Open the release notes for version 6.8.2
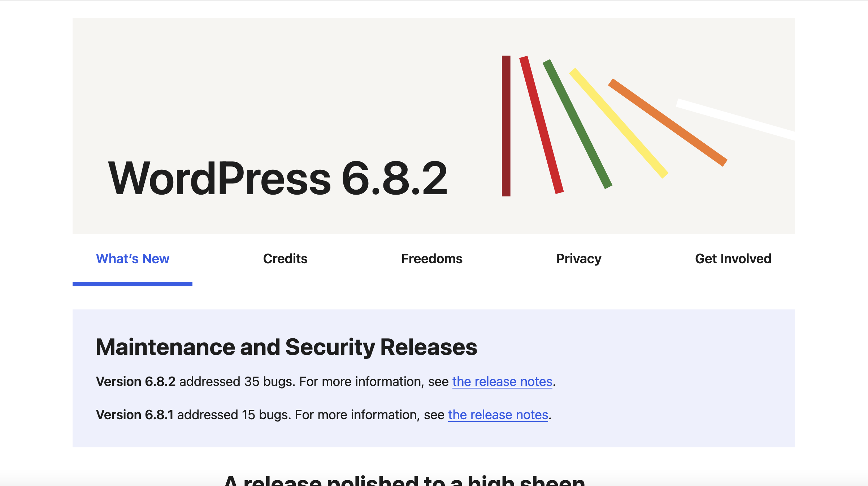The image size is (868, 486). [502, 381]
